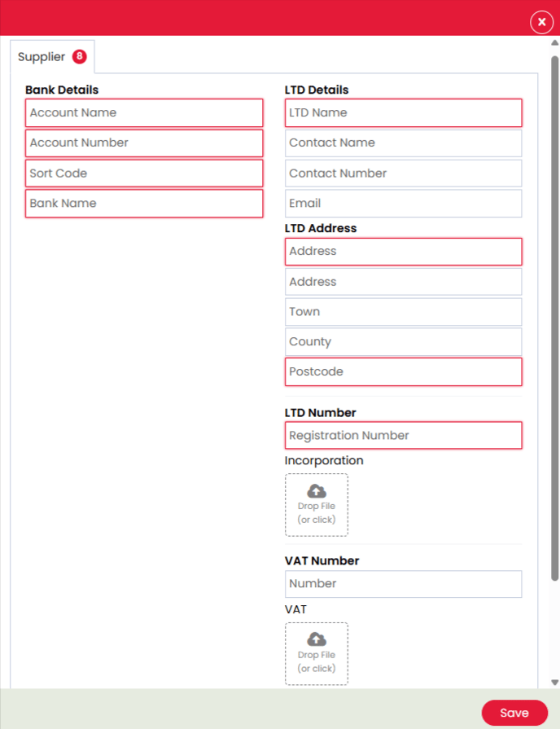Click the Incorporation upload cloud icon
The image size is (560, 729).
317,491
